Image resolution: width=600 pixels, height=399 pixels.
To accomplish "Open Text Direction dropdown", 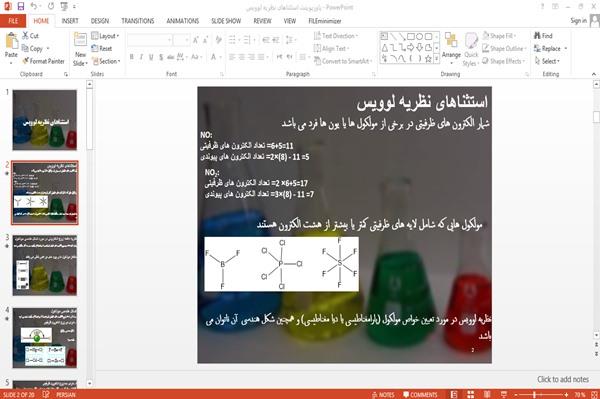I will [x=336, y=36].
